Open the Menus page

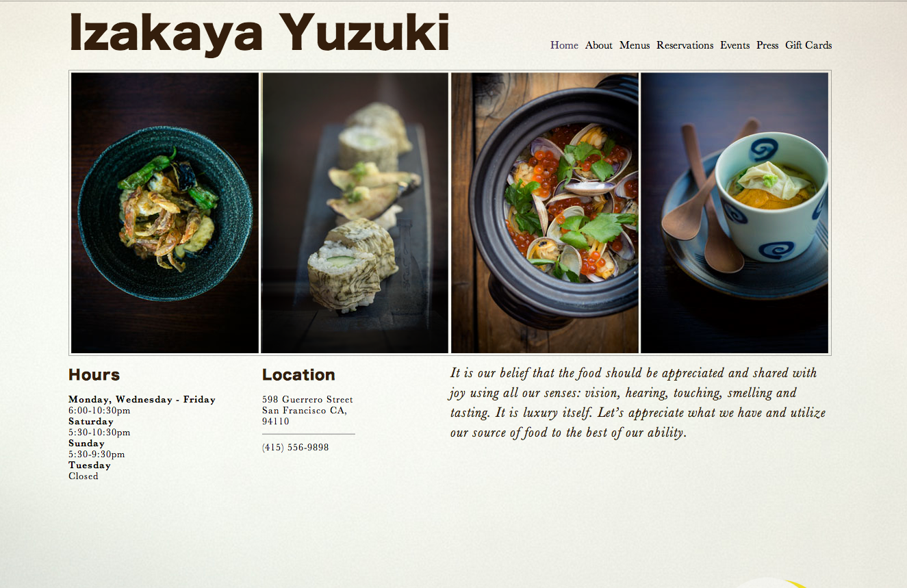[x=635, y=45]
